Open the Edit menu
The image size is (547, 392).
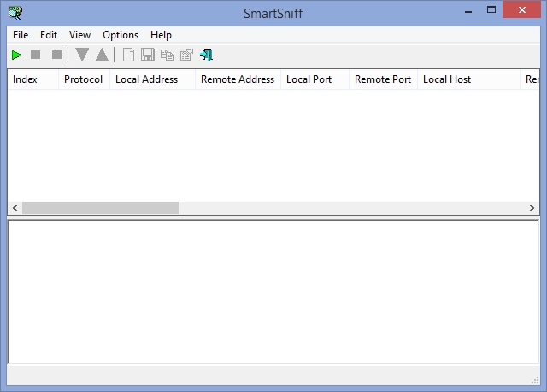[49, 35]
